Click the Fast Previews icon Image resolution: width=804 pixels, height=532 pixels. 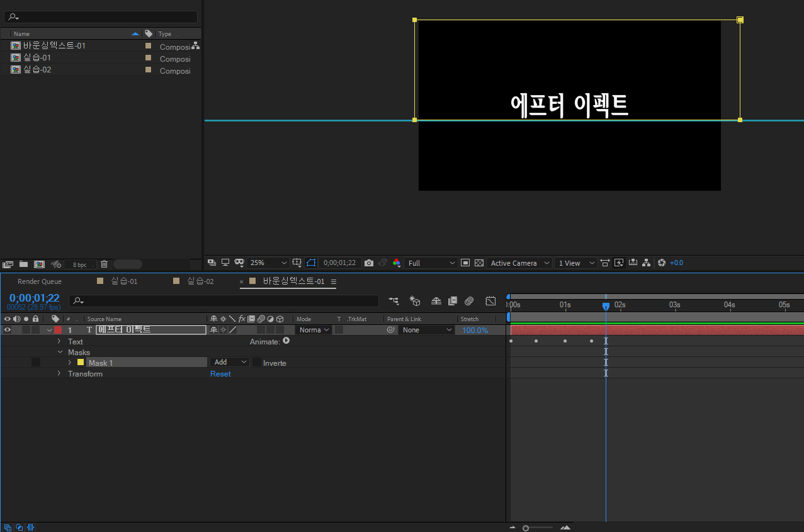coord(619,263)
